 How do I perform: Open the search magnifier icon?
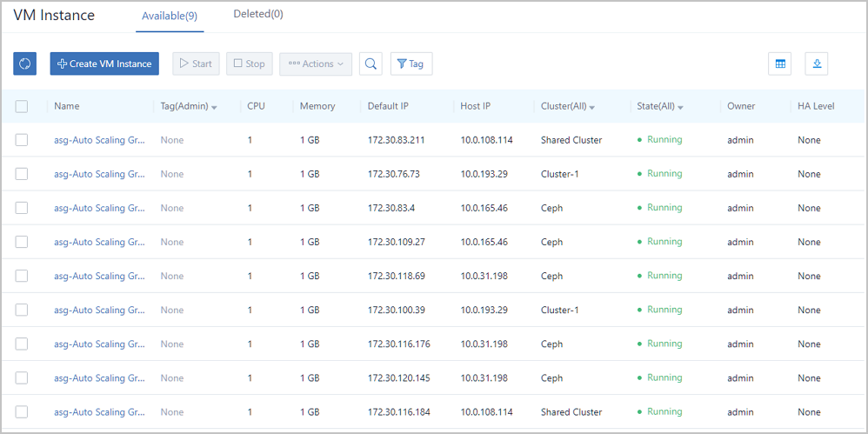371,63
